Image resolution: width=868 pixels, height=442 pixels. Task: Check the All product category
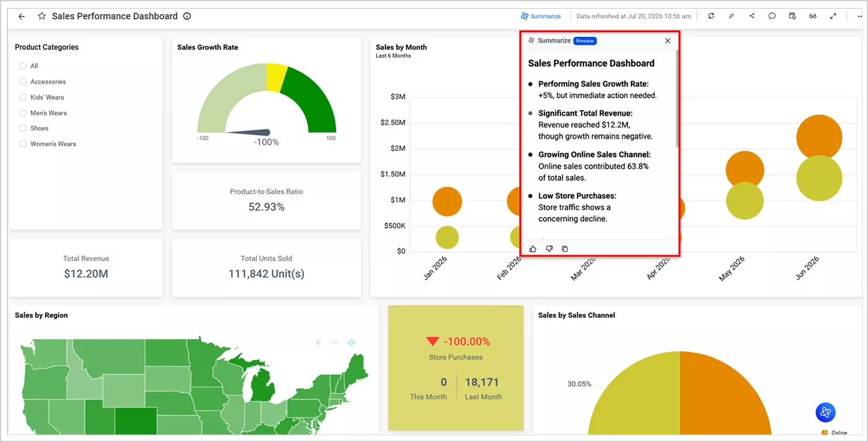tap(23, 66)
